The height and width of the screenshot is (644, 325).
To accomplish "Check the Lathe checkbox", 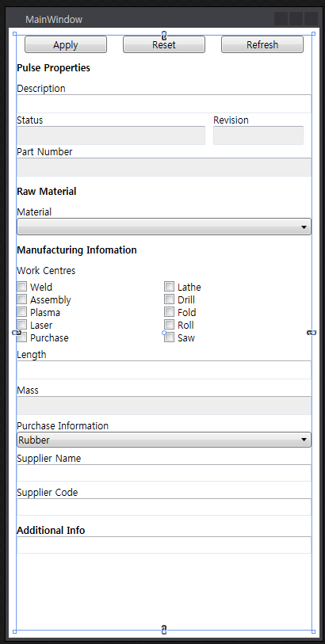I will click(x=170, y=286).
